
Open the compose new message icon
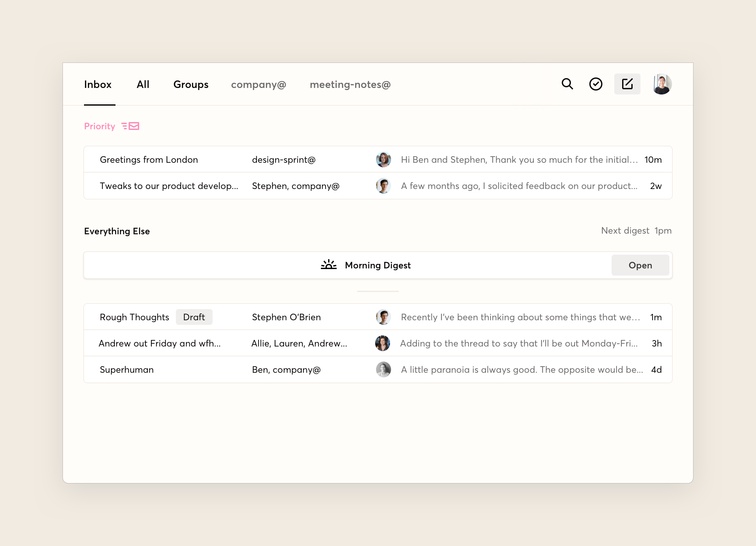pyautogui.click(x=627, y=84)
